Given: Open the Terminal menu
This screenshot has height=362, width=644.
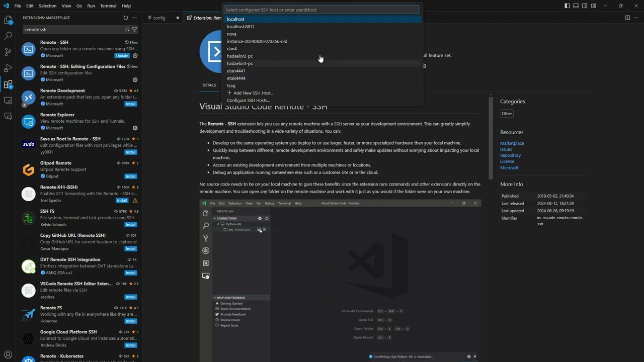Looking at the screenshot, I should 108,6.
